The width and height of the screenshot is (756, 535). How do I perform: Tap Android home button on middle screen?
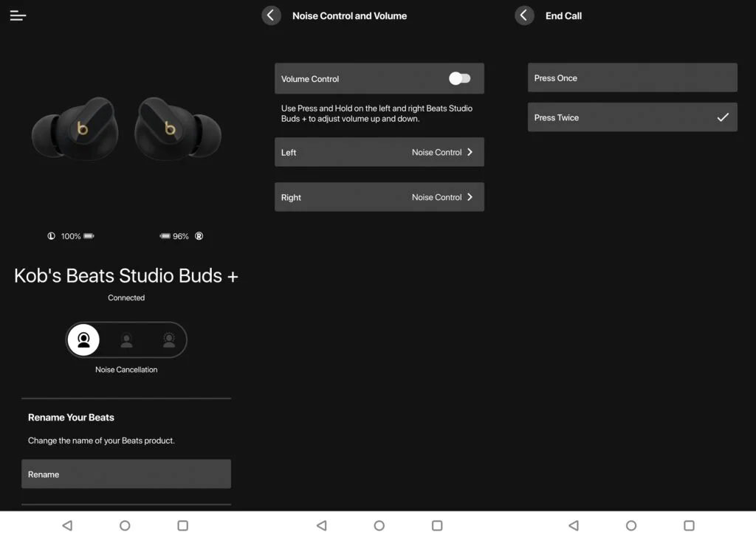(379, 525)
